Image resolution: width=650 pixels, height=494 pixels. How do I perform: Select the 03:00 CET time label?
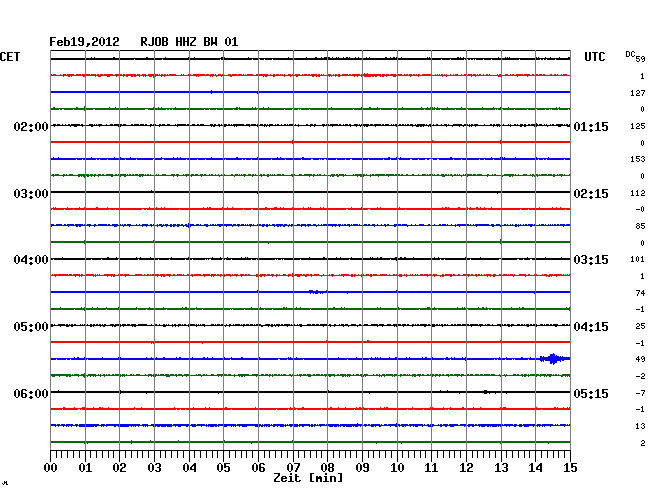(x=31, y=194)
